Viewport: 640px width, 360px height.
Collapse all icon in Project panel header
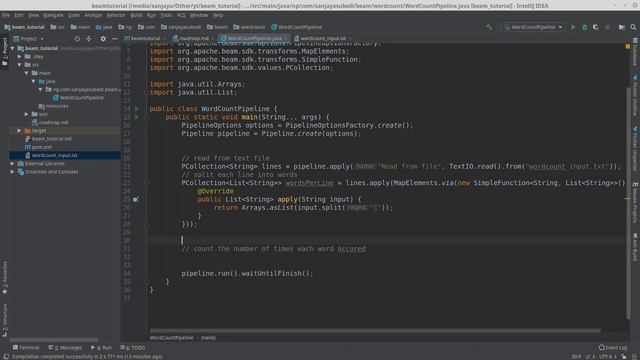(89, 38)
